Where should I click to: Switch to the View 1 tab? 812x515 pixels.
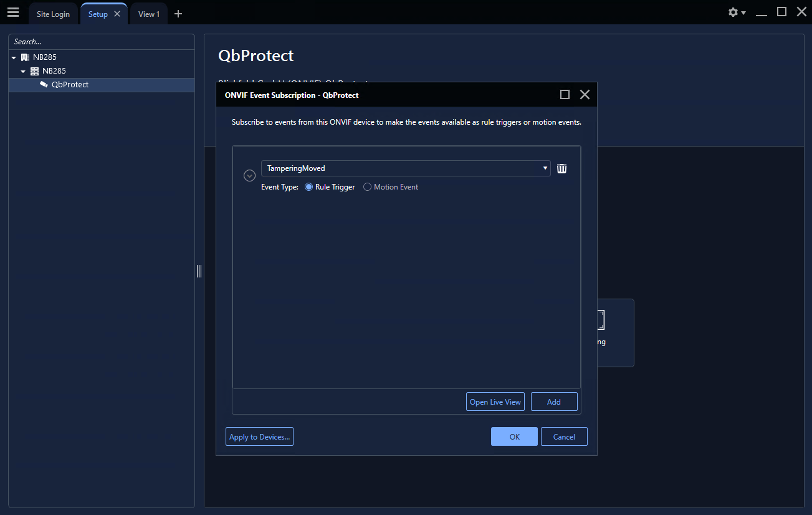148,14
